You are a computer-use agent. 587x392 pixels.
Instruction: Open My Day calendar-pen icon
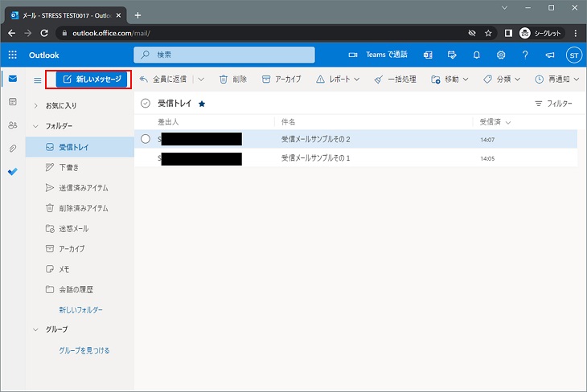(x=452, y=55)
